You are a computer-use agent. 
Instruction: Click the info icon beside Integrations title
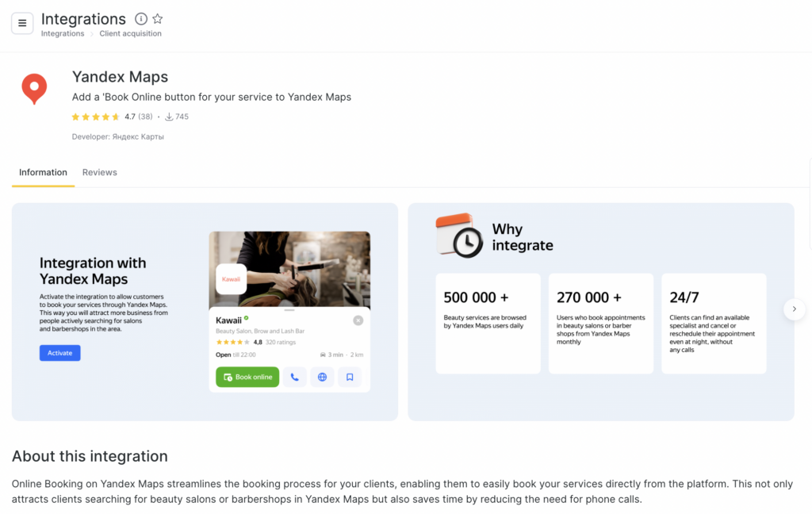point(141,19)
